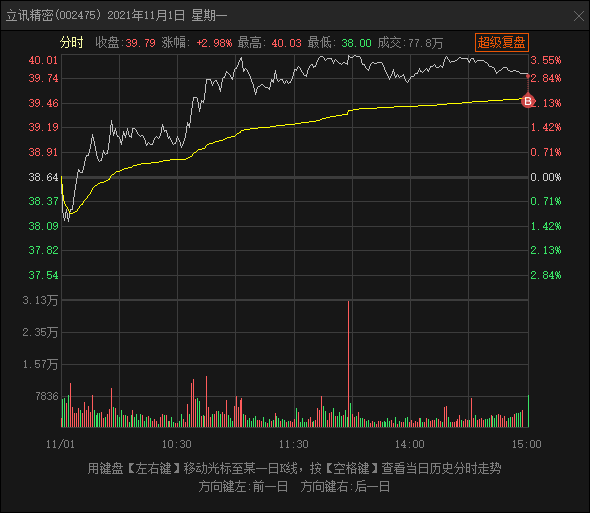The width and height of the screenshot is (590, 513).
Task: Click the 14:00 time axis label
Action: tap(409, 444)
